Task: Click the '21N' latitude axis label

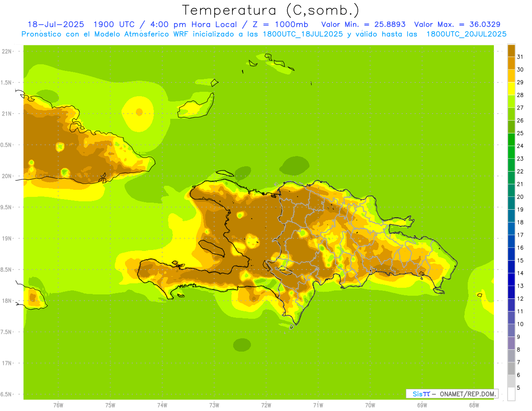Action: click(x=6, y=114)
